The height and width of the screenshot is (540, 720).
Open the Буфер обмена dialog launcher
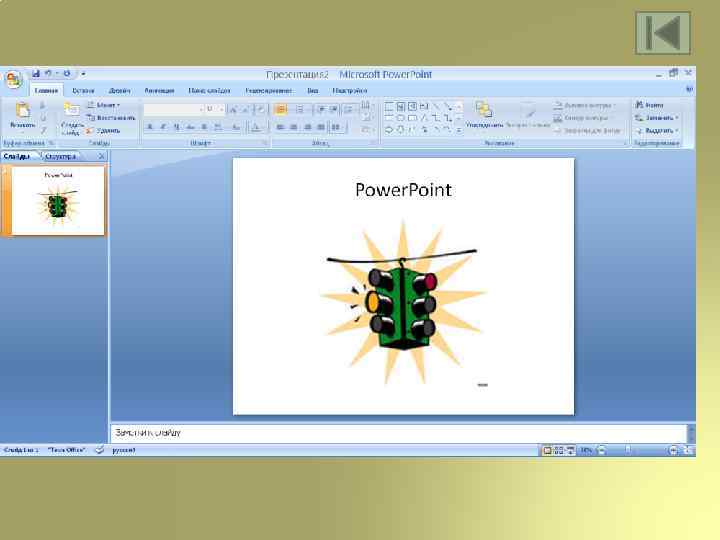pos(51,143)
